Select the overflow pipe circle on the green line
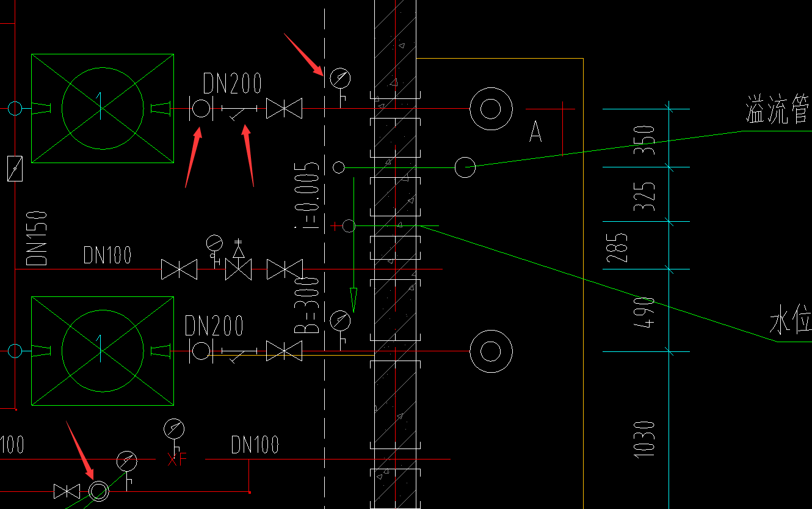This screenshot has width=812, height=509. [x=465, y=167]
